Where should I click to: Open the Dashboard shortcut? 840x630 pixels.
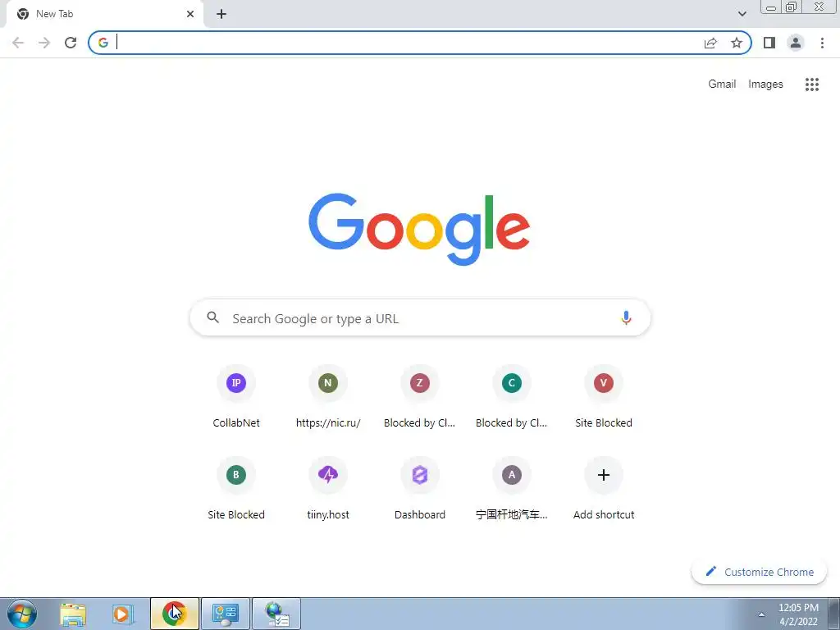pos(419,489)
